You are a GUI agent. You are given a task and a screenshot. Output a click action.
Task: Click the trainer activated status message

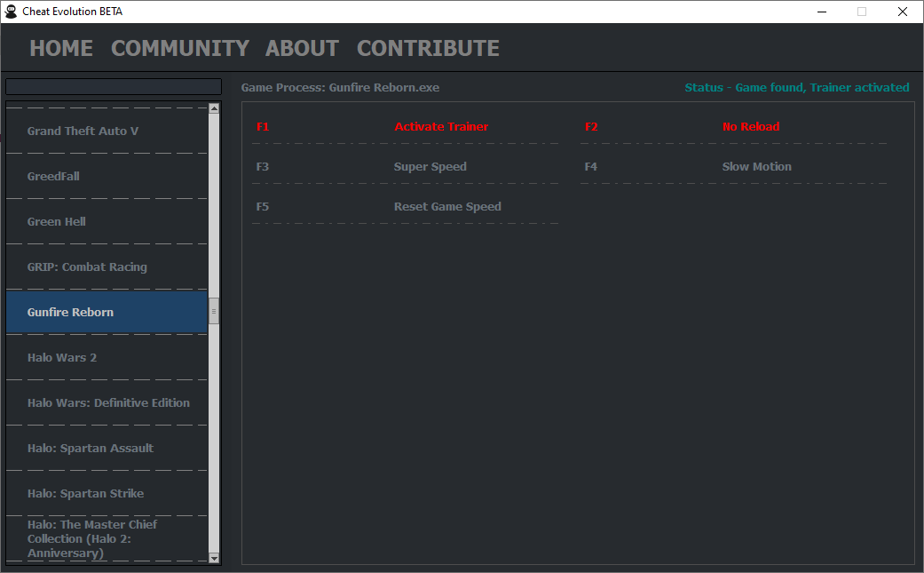point(797,88)
